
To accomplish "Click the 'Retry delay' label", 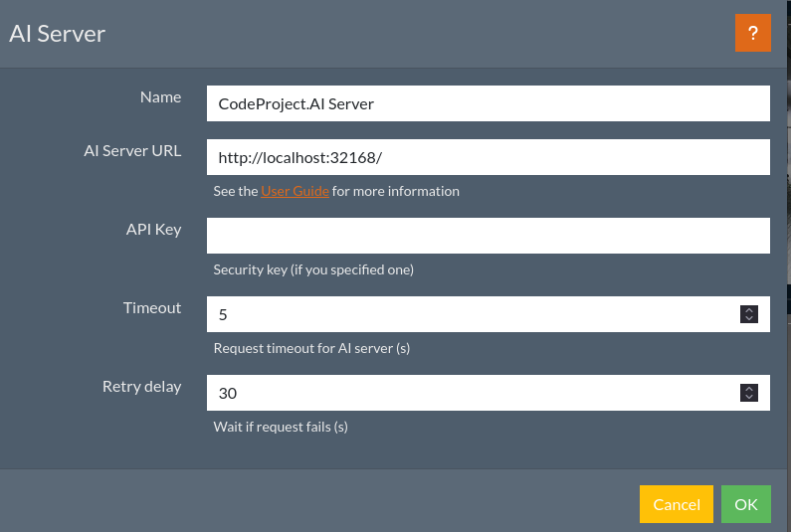I will (x=141, y=387).
